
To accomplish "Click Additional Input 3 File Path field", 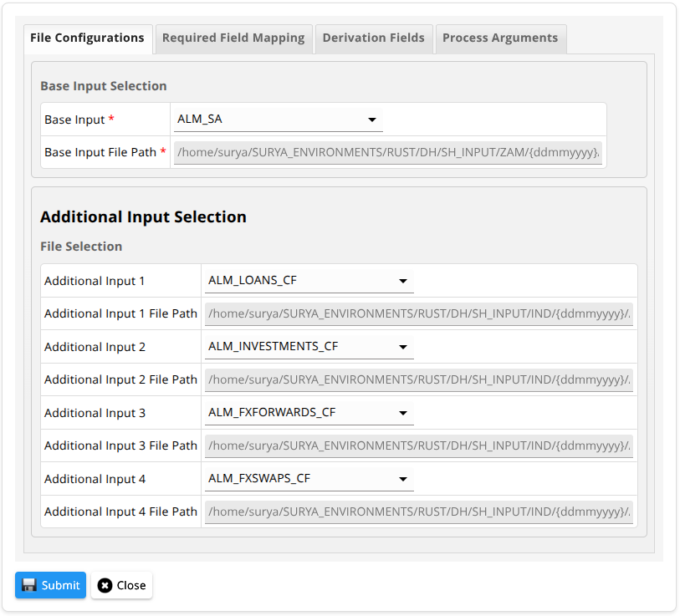I will (418, 445).
